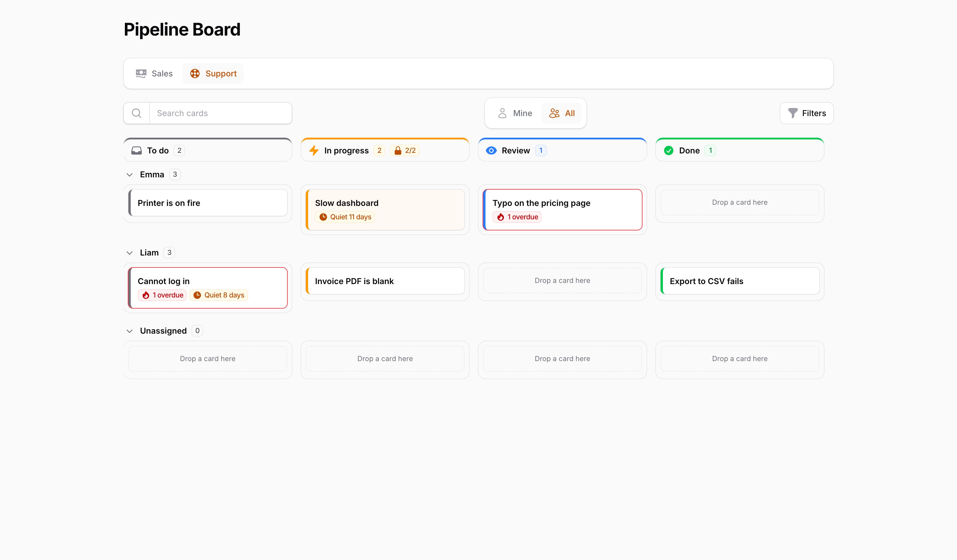Viewport: 957px width, 560px height.
Task: Click the group people icon for All
Action: (x=554, y=113)
